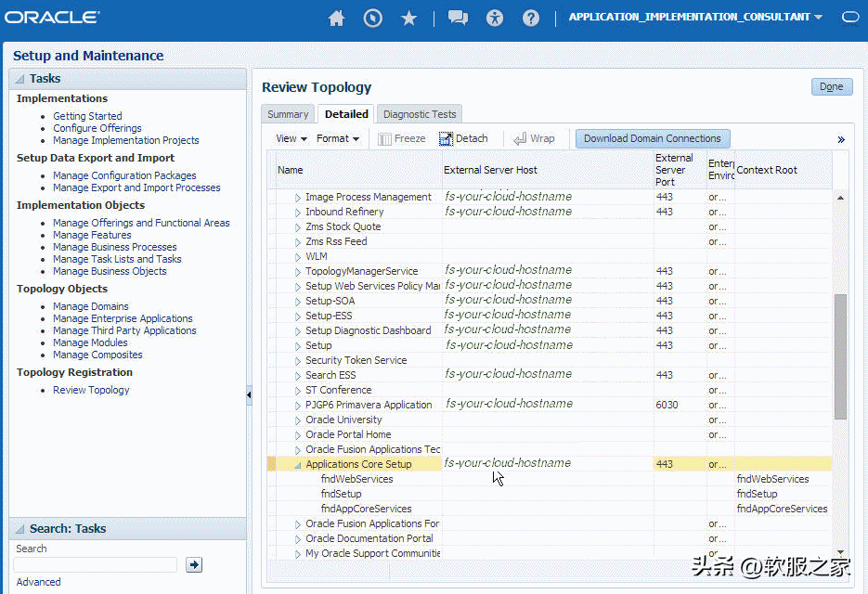Screen dimensions: 868x594
Task: Open Accessibility settings icon
Action: (x=495, y=19)
